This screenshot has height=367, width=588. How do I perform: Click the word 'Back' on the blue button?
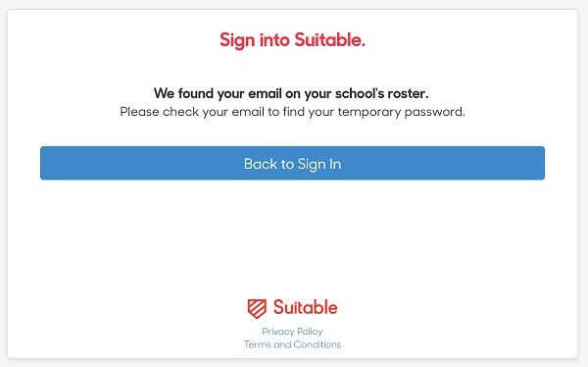(261, 164)
